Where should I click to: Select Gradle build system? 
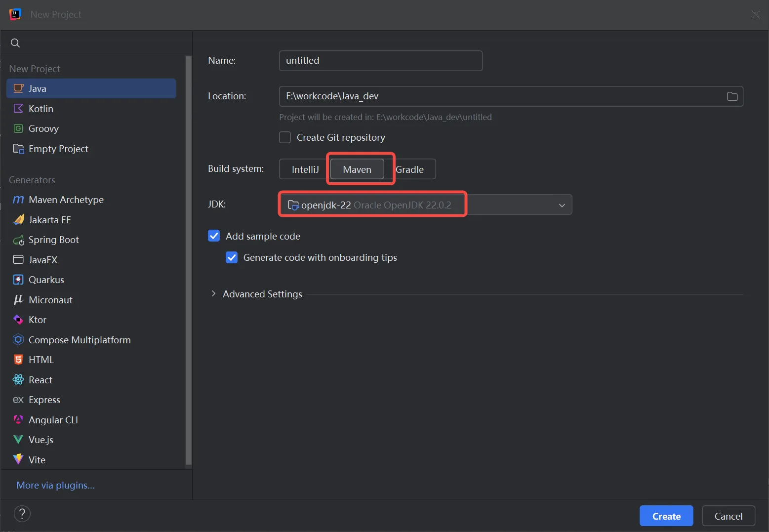[x=410, y=169]
